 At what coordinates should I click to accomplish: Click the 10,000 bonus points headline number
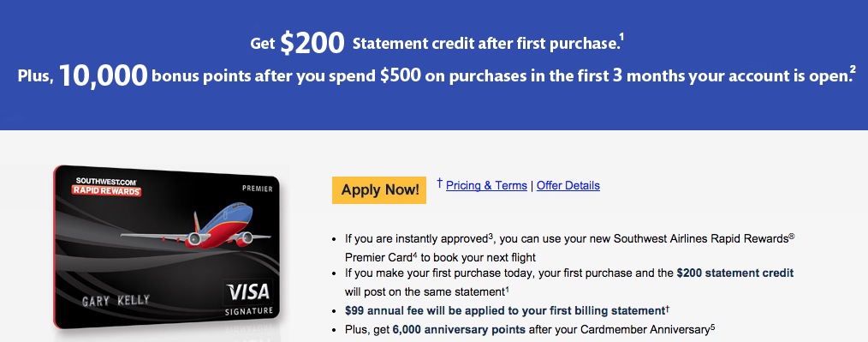click(103, 76)
